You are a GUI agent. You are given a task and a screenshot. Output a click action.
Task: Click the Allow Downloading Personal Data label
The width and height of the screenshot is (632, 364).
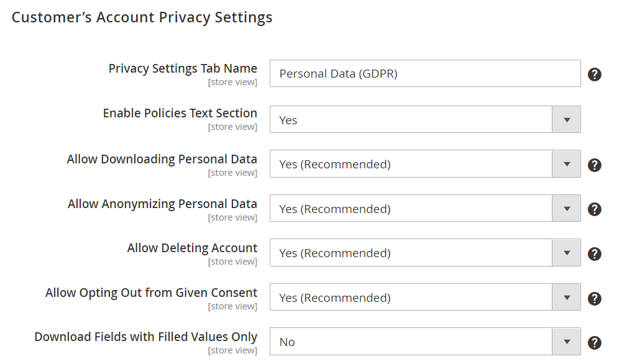pos(162,159)
